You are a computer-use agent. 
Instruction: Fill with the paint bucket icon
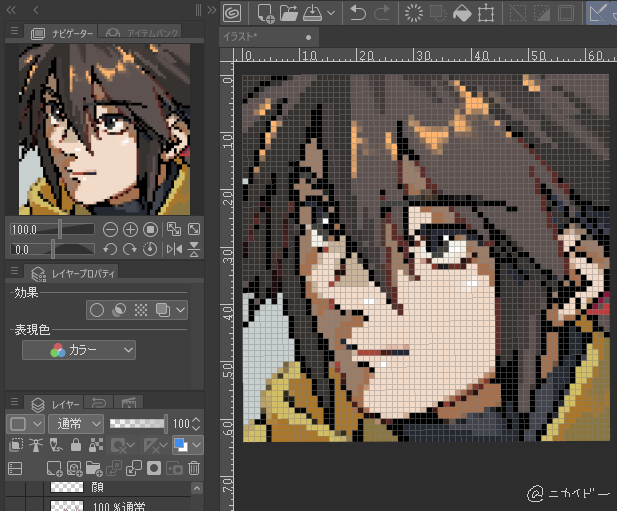coord(462,13)
